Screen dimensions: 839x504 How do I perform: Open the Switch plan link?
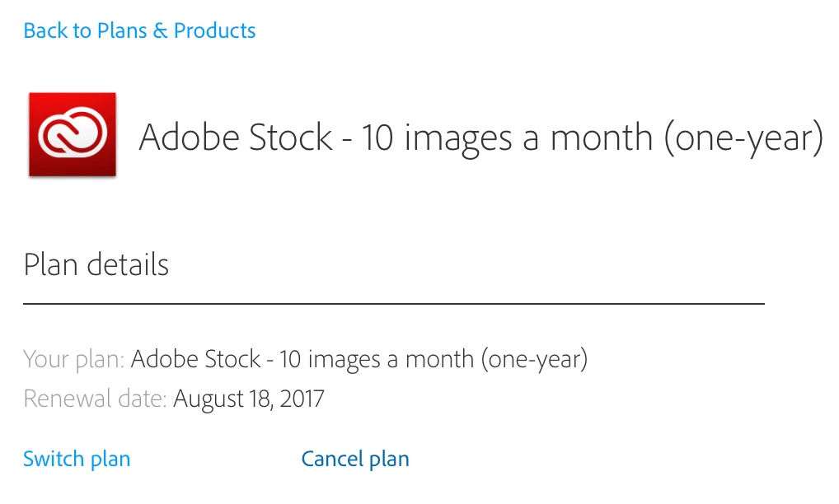(x=77, y=459)
